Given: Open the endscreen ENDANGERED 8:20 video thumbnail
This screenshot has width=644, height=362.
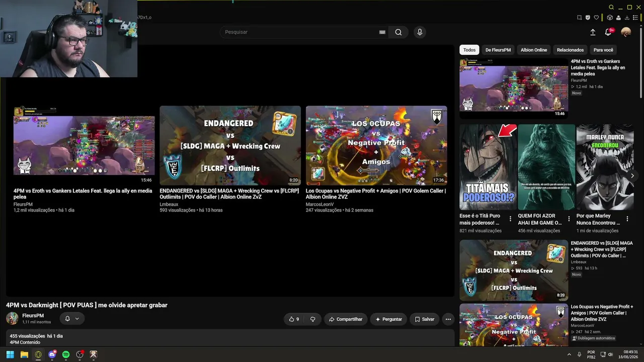Looking at the screenshot, I should pyautogui.click(x=230, y=145).
